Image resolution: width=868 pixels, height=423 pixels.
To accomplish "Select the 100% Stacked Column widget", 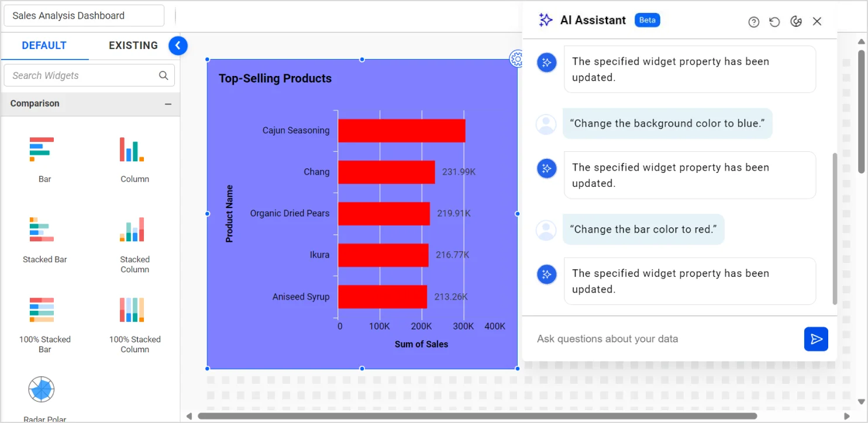I will click(132, 310).
